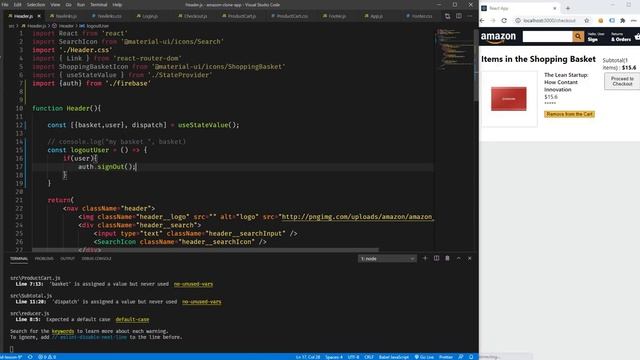Image resolution: width=640 pixels, height=360 pixels.
Task: Change the language mode via 'Babel JavaScript'
Action: [x=393, y=357]
